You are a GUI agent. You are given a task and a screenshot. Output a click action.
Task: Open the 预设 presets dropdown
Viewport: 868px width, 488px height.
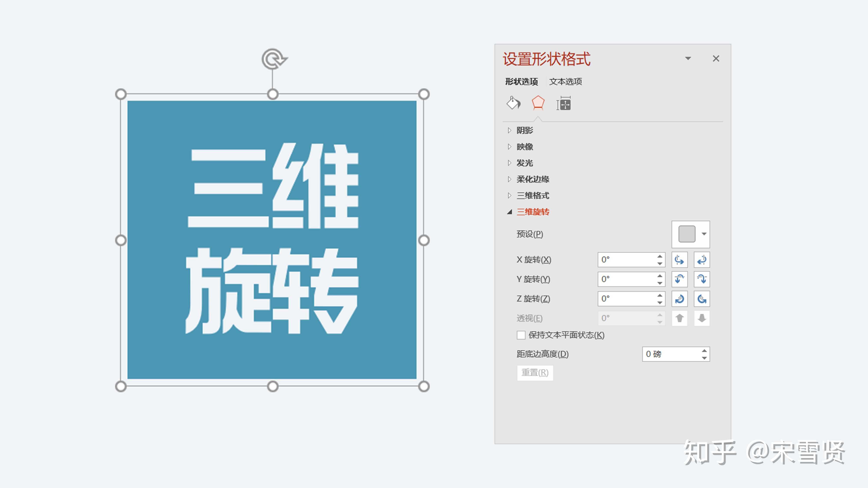pos(691,234)
